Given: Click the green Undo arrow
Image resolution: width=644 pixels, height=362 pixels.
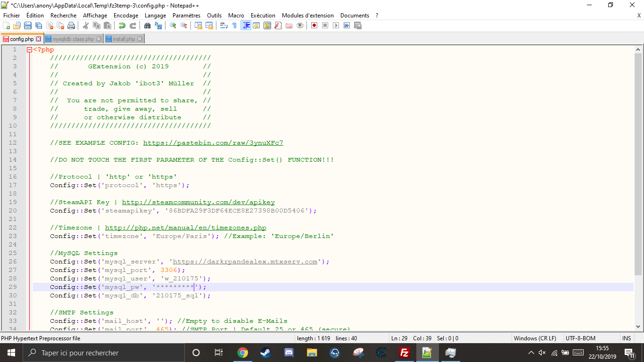Looking at the screenshot, I should [122, 25].
